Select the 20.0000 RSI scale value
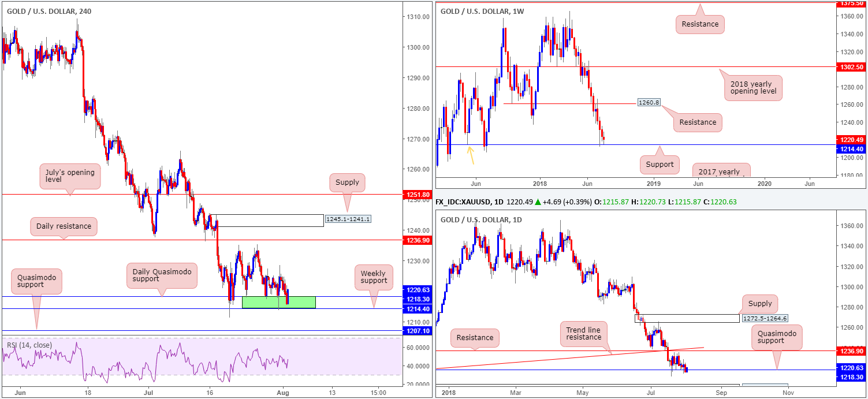The image size is (868, 399). pos(418,385)
